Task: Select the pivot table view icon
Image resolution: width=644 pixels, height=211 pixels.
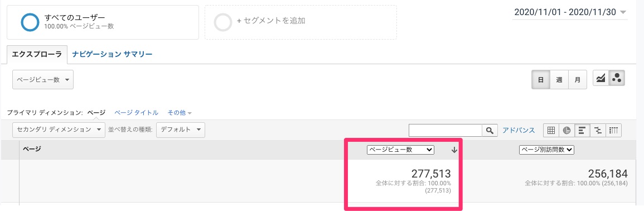Action: 613,131
